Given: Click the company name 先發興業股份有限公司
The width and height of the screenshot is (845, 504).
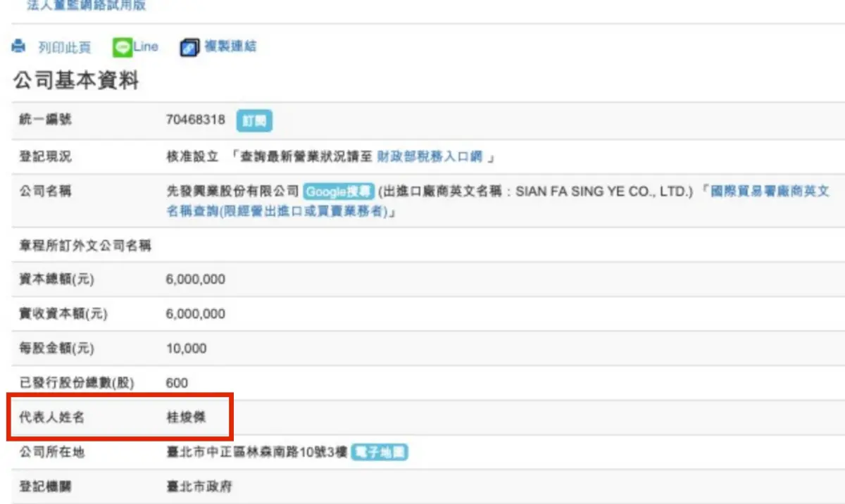Looking at the screenshot, I should click(232, 191).
